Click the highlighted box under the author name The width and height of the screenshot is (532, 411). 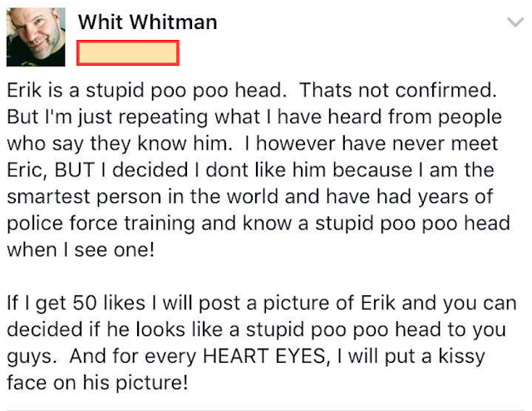pyautogui.click(x=127, y=52)
